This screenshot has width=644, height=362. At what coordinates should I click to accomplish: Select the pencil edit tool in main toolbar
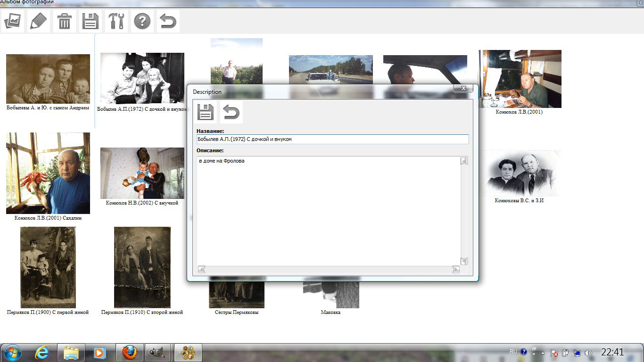(x=39, y=21)
